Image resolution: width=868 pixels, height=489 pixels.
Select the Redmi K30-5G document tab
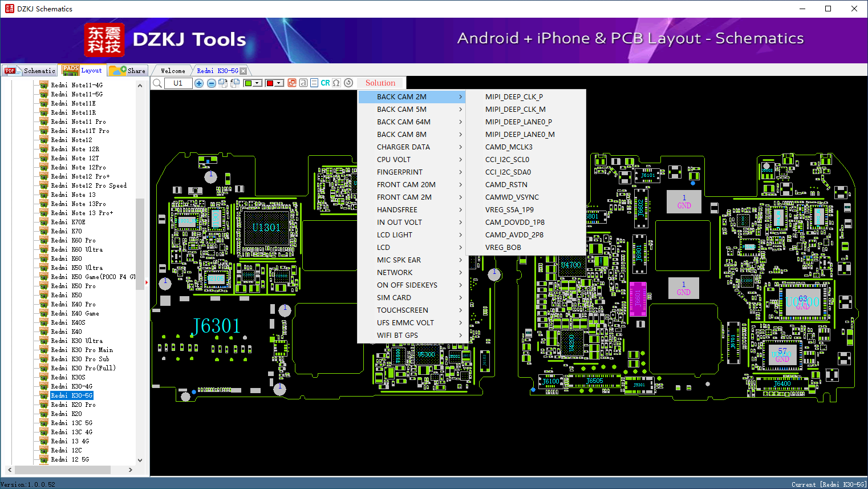click(217, 71)
